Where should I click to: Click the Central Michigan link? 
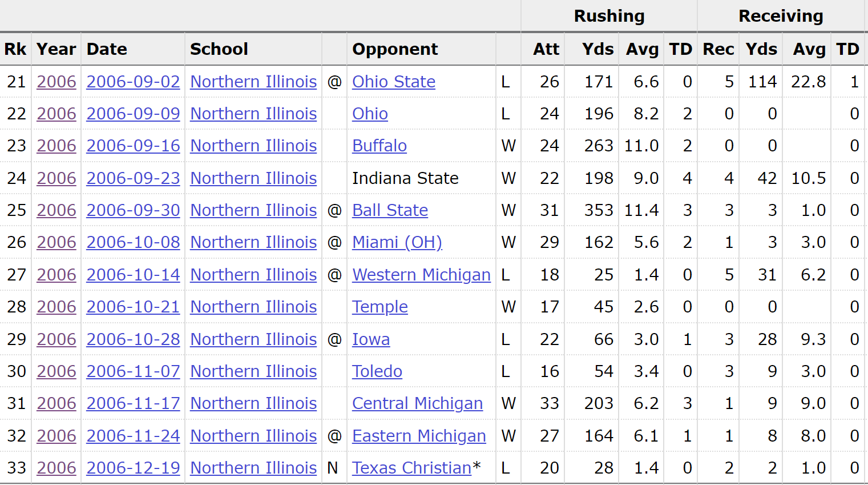(x=417, y=403)
